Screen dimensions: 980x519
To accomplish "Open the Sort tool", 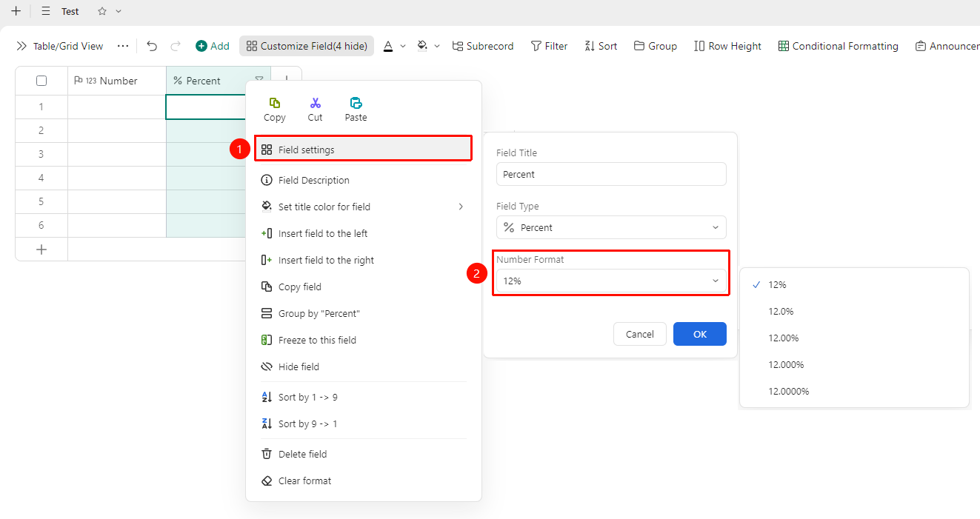I will (601, 46).
